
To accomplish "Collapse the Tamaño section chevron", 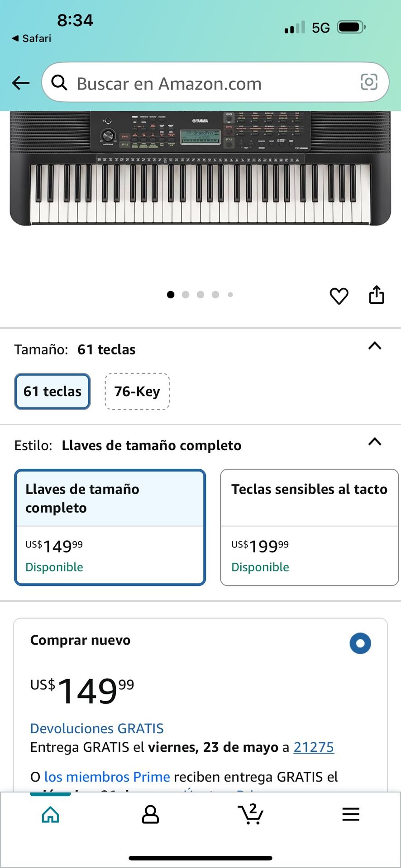I will point(375,346).
